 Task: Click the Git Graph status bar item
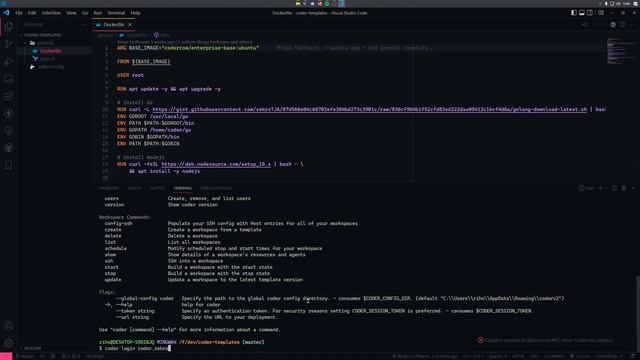click(95, 356)
